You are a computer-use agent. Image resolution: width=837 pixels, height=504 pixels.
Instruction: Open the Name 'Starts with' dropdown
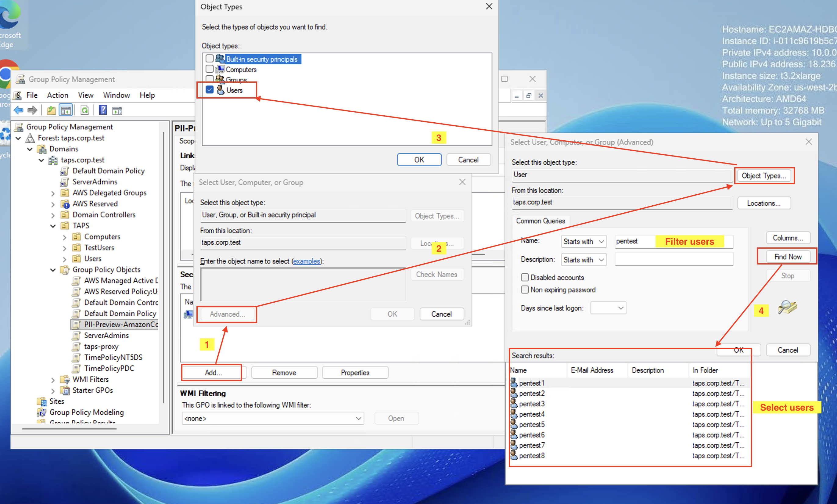(584, 241)
